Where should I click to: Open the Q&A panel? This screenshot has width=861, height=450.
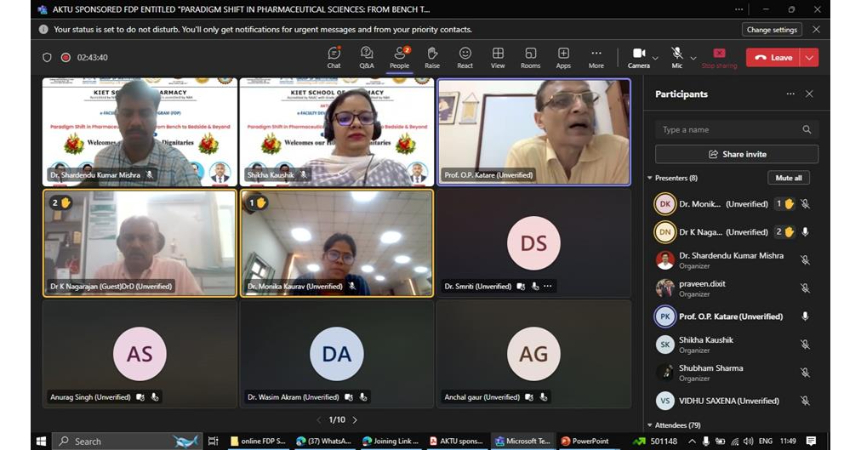pyautogui.click(x=366, y=57)
